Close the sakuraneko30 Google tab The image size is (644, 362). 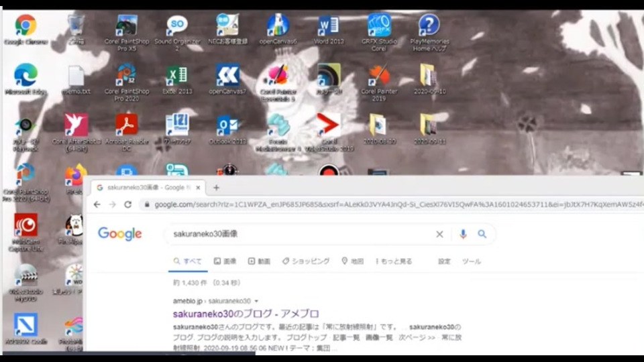[x=198, y=188]
